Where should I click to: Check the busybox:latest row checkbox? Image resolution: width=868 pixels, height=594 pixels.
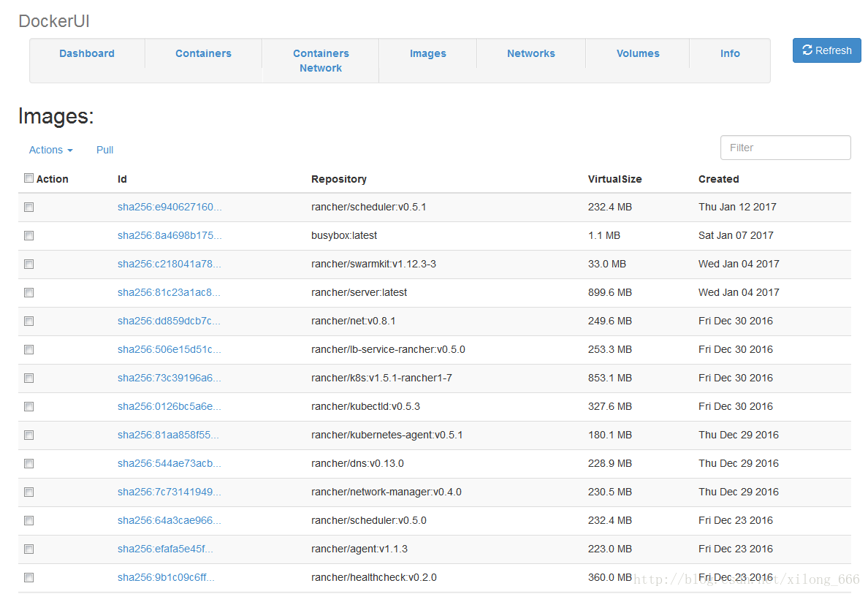click(28, 236)
